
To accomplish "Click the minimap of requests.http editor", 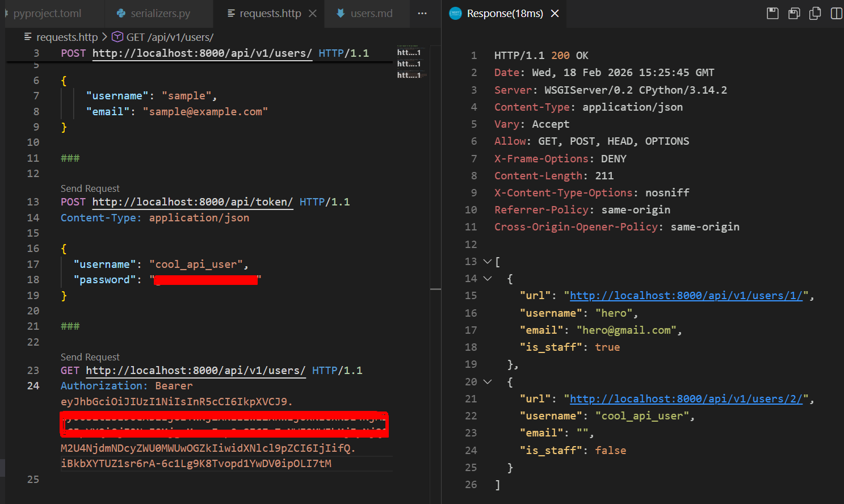I will coord(411,62).
